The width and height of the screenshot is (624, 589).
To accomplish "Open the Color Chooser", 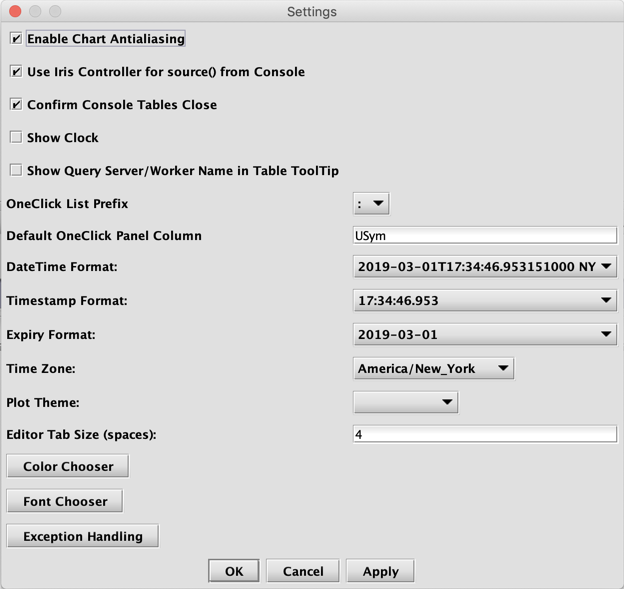I will pos(68,466).
